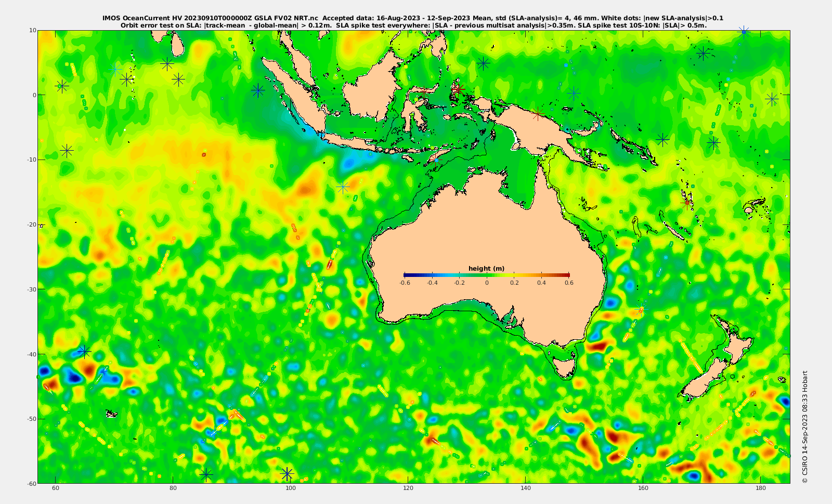Click the 'IMOS OceanCurrent' title line
The width and height of the screenshot is (832, 504).
point(413,18)
